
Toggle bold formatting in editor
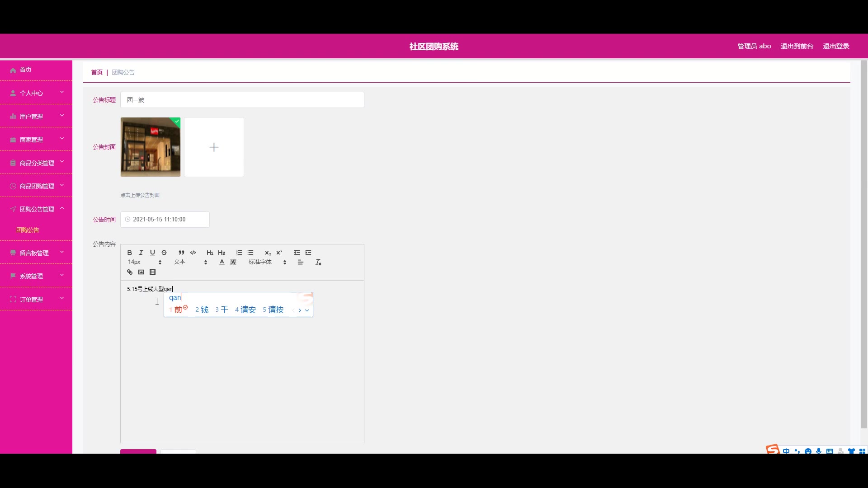click(130, 253)
